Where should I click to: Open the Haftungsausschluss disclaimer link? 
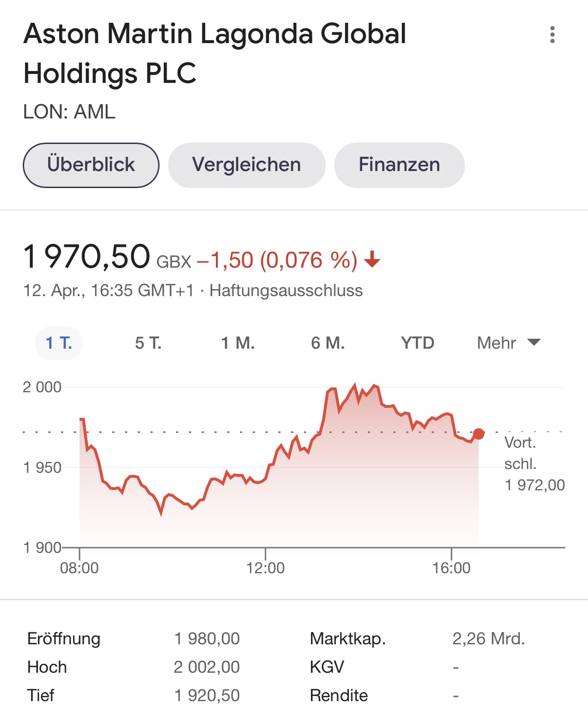(x=286, y=290)
